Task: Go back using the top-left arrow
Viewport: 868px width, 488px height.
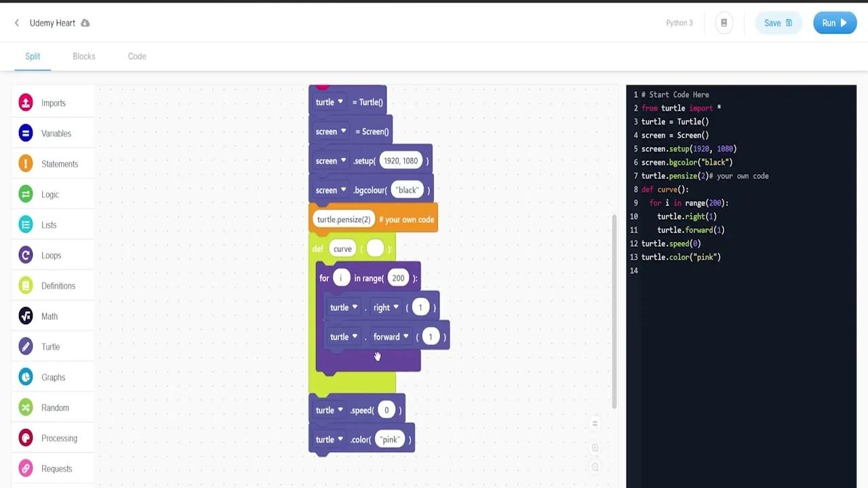Action: [x=17, y=23]
